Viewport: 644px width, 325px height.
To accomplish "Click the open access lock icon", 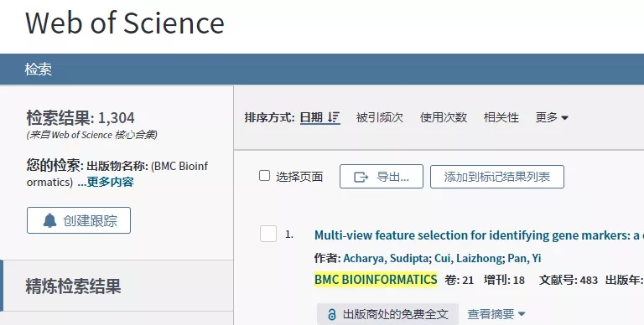I will coord(332,315).
